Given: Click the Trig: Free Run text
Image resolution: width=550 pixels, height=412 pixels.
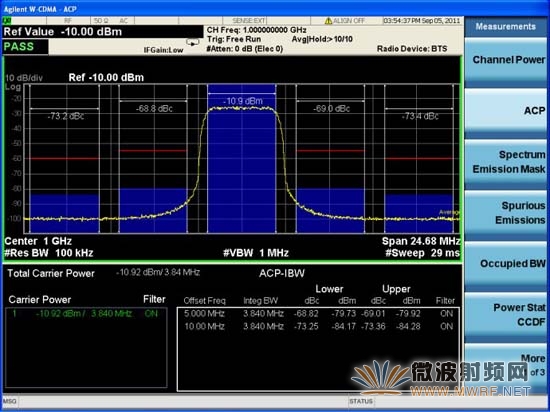Looking at the screenshot, I should [x=234, y=39].
